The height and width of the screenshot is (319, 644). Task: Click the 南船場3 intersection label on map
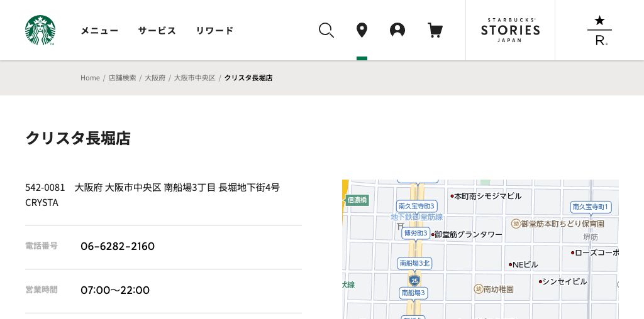tap(414, 293)
